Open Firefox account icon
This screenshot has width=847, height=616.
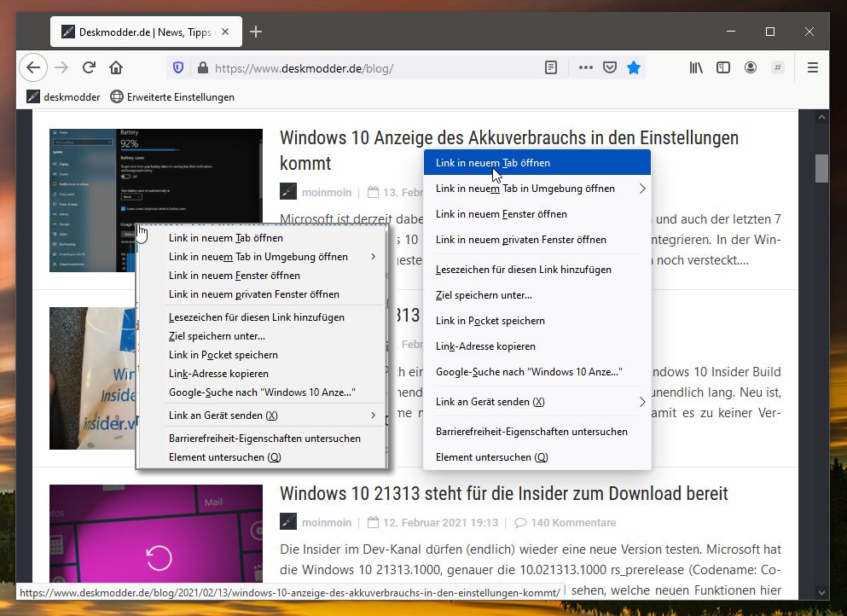pyautogui.click(x=751, y=68)
